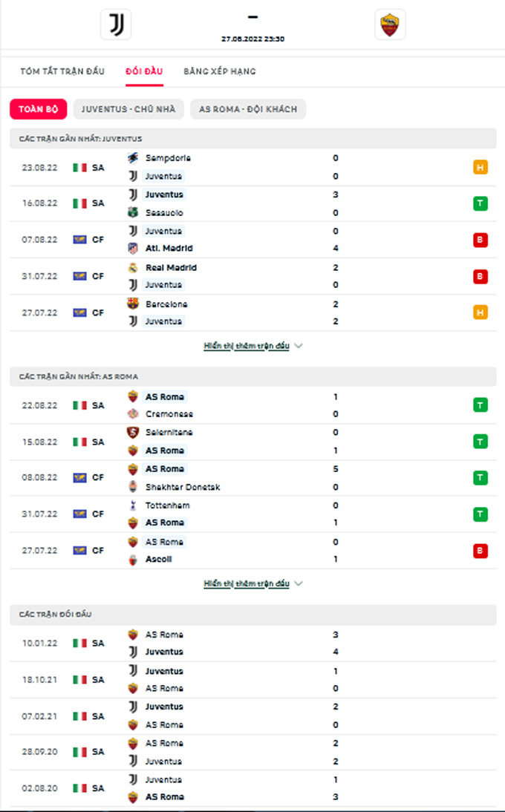This screenshot has height=812, width=505.
Task: Click the Salernitana team name
Action: click(x=169, y=432)
